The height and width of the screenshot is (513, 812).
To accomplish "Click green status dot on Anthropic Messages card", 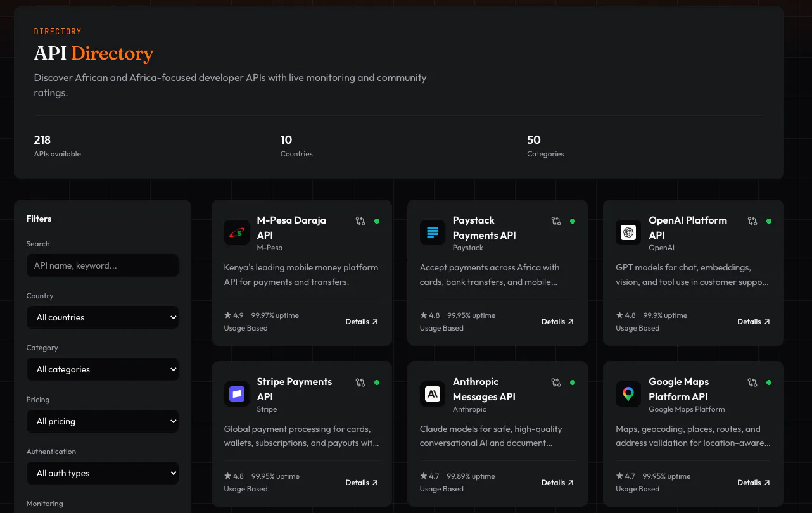I will click(x=573, y=383).
